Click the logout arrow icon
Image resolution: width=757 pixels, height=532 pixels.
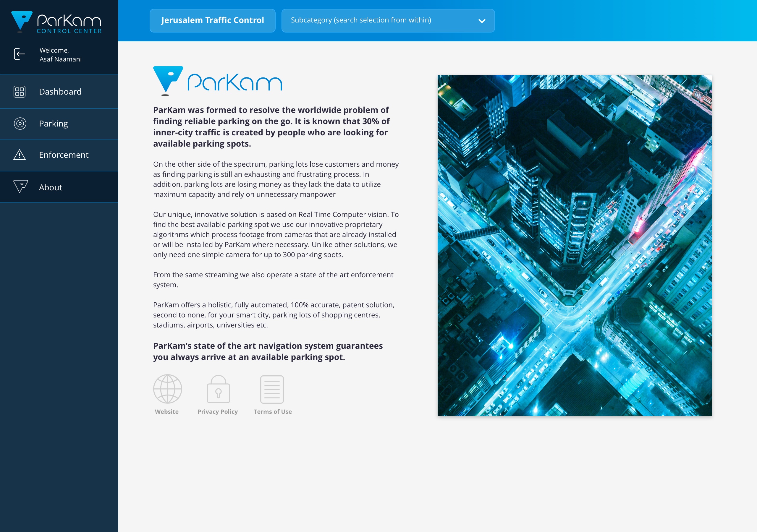[20, 54]
